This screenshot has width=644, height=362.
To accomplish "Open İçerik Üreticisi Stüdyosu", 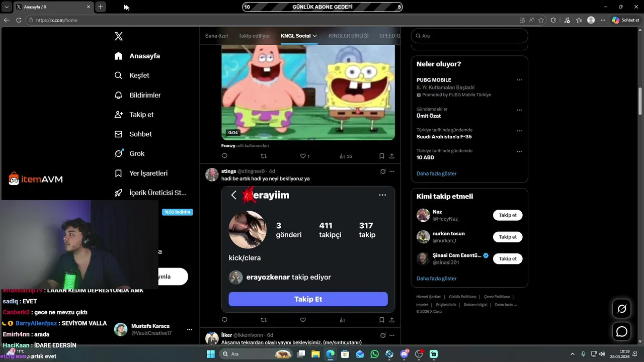I will (x=151, y=193).
